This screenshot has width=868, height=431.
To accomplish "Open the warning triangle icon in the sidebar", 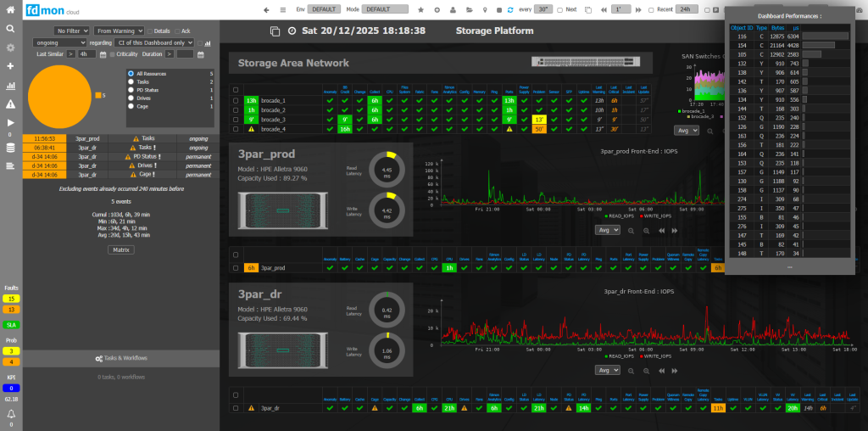I will (x=10, y=104).
